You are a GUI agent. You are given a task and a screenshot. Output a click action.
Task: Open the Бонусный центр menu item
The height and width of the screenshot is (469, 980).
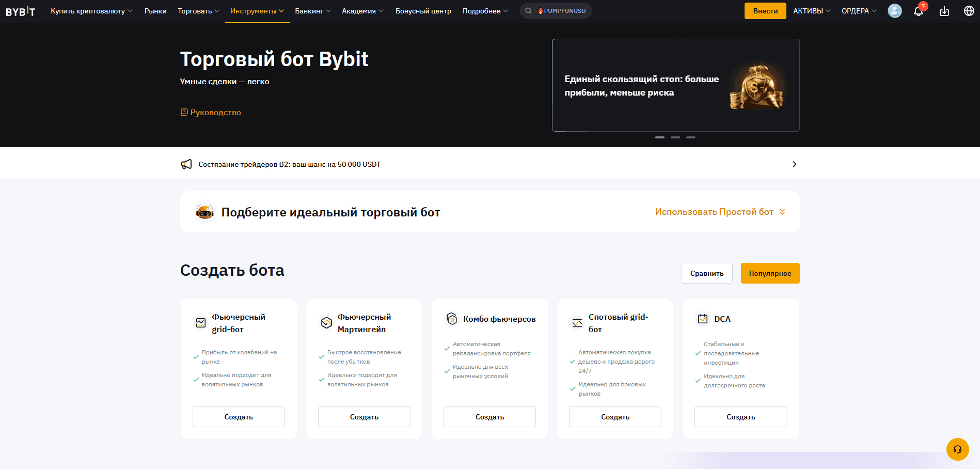[x=423, y=11]
